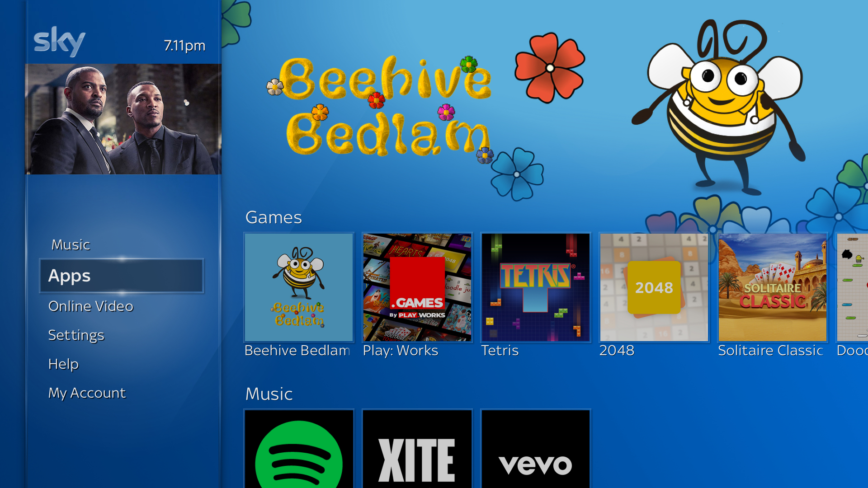Expand My Account section
The width and height of the screenshot is (868, 488).
(88, 393)
